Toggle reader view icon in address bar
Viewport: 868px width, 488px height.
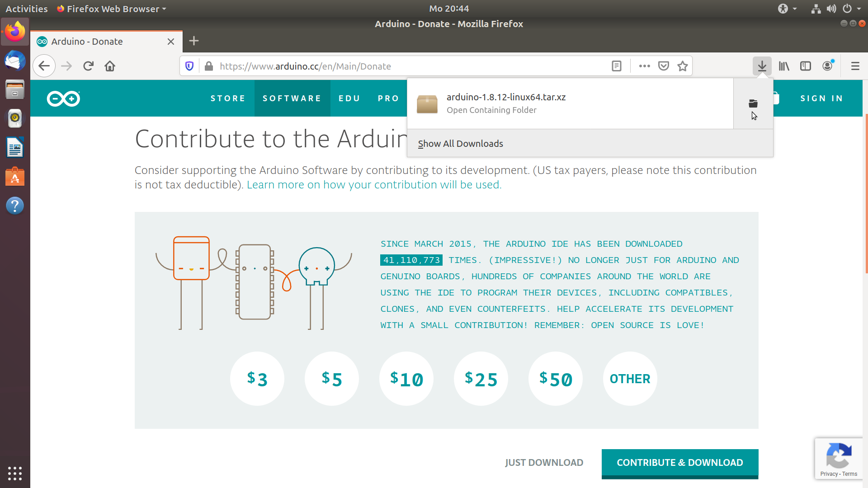[x=616, y=66]
